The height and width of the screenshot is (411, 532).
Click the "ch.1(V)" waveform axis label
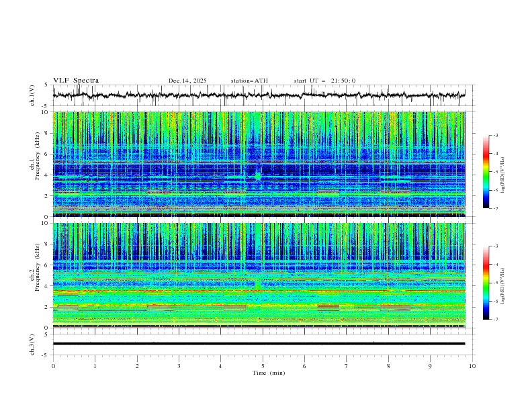pyautogui.click(x=33, y=95)
